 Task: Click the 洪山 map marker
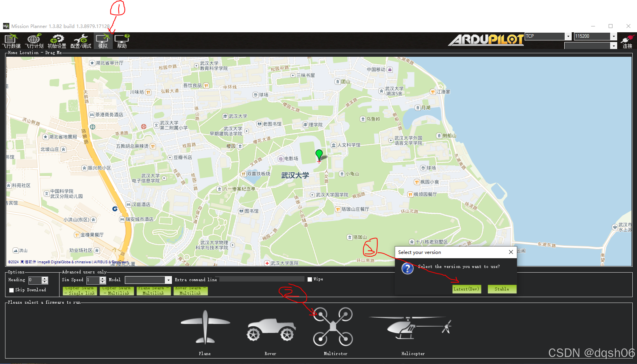click(16, 250)
